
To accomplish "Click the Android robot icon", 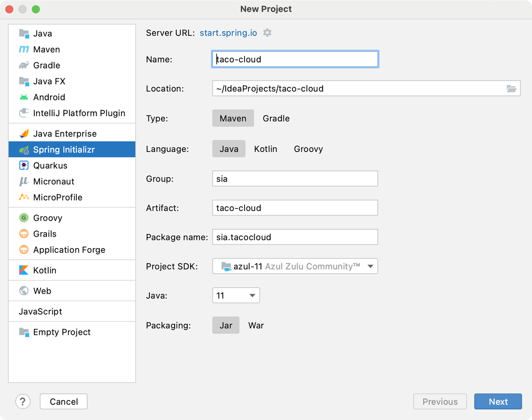I will coord(24,97).
